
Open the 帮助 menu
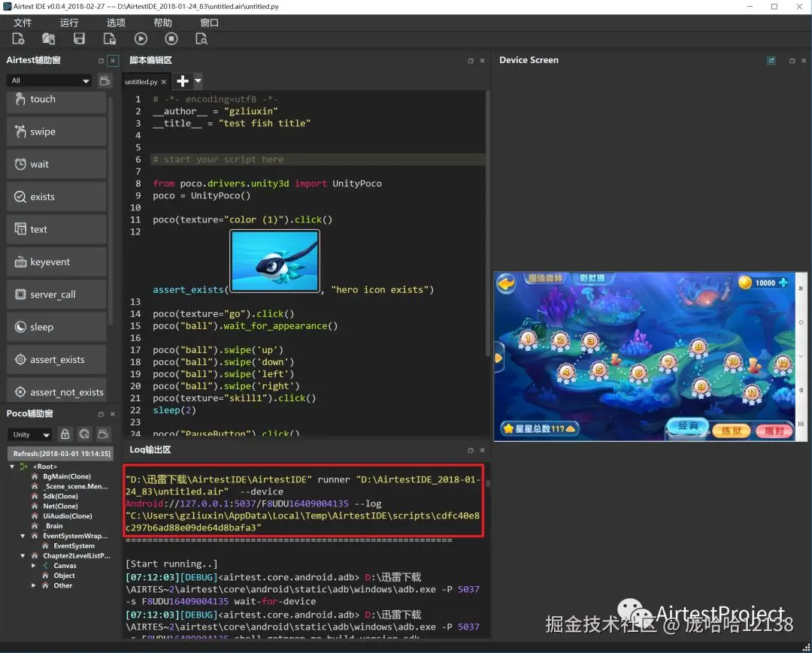click(x=162, y=23)
